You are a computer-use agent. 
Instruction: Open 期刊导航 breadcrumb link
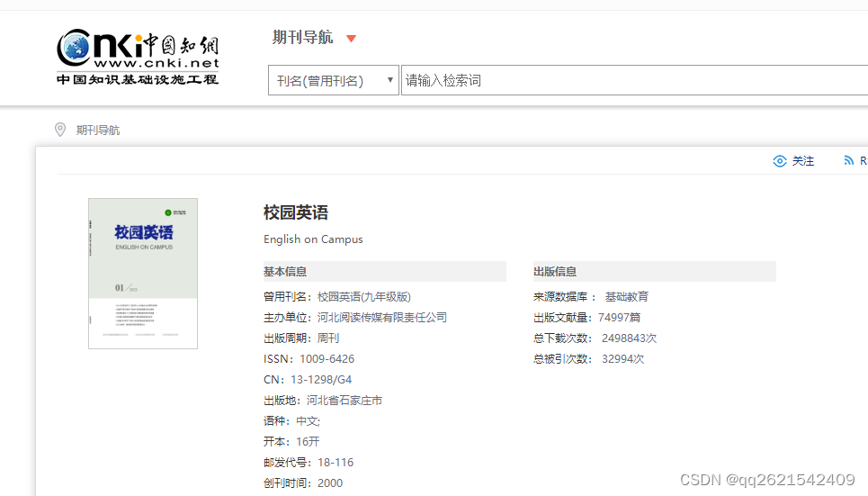click(98, 131)
